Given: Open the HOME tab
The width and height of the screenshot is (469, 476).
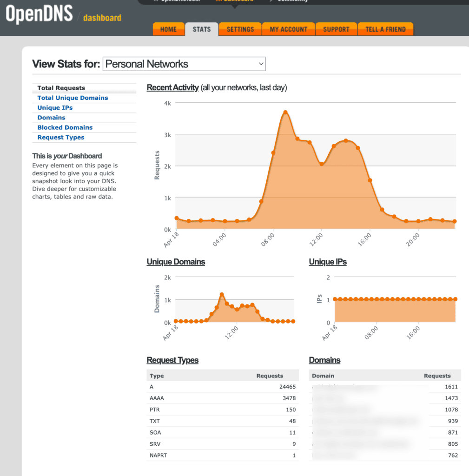Looking at the screenshot, I should tap(168, 29).
